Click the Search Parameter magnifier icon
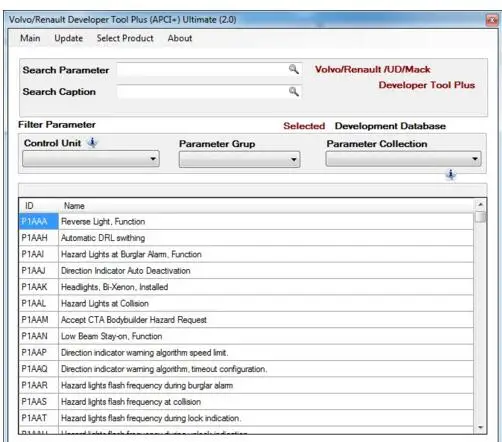This screenshot has width=502, height=442. [293, 69]
